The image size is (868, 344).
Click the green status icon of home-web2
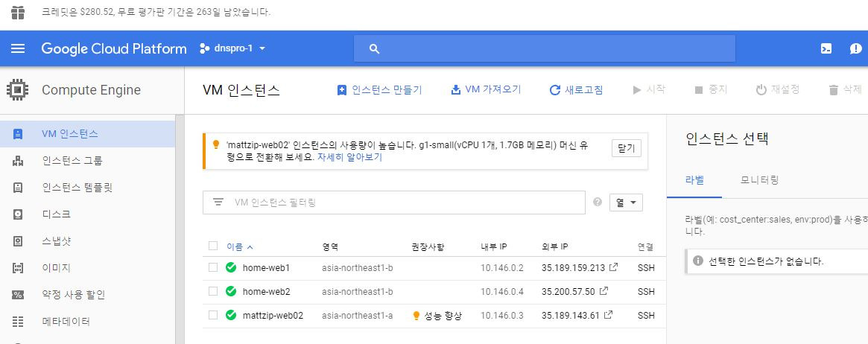(231, 291)
